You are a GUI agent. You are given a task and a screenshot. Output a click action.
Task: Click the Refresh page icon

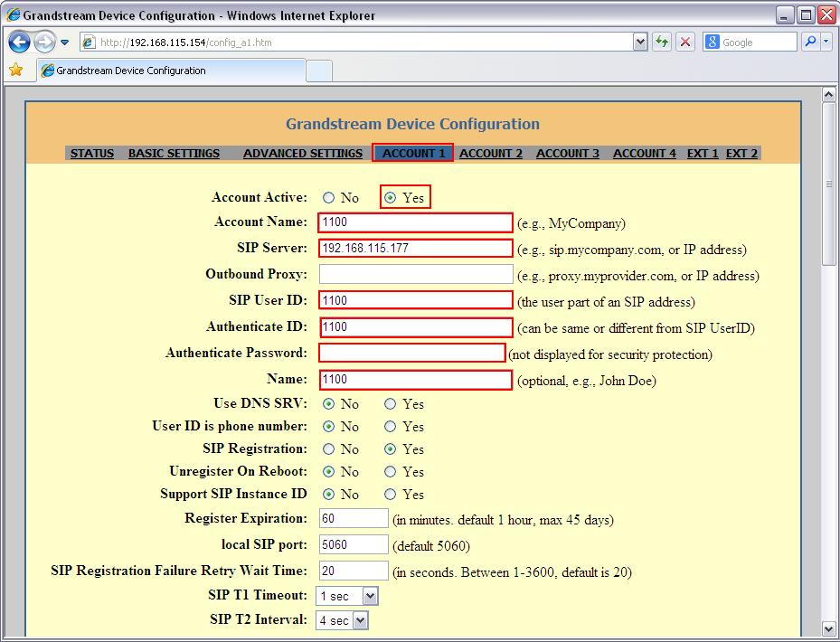tap(662, 42)
